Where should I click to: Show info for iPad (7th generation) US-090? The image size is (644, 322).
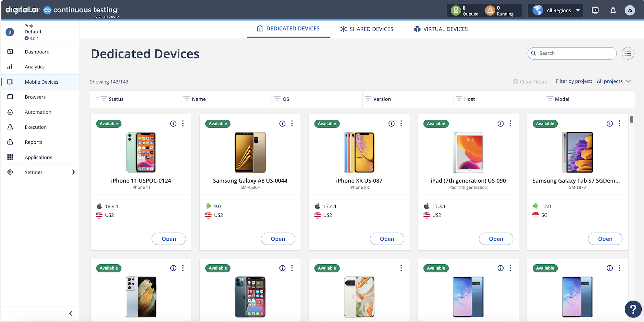click(501, 124)
